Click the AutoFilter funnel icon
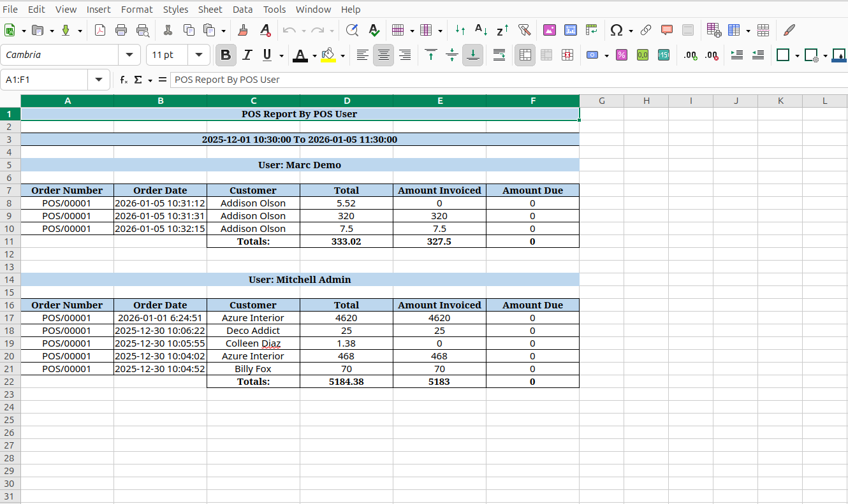This screenshot has height=504, width=848. pyautogui.click(x=525, y=30)
